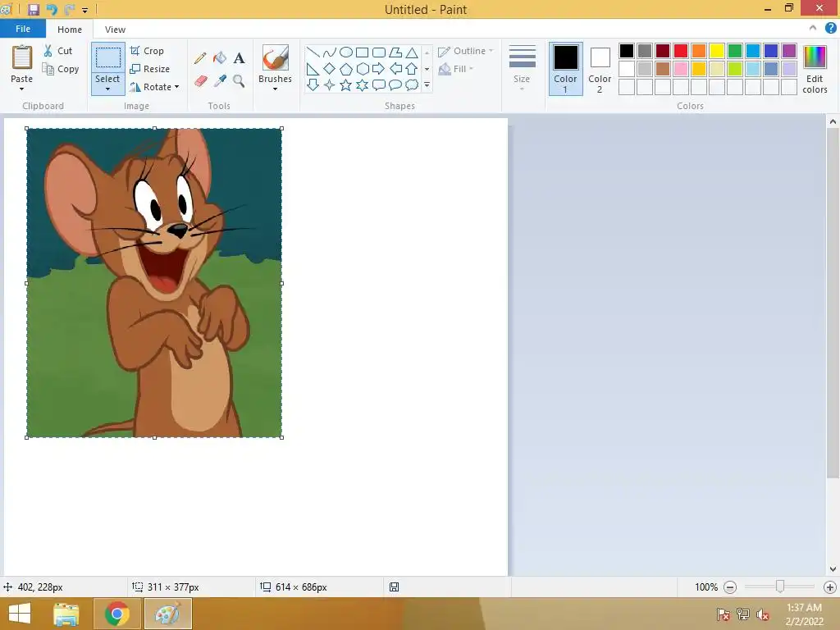Move Shapes gallery down one row
This screenshot has width=840, height=630.
pos(427,69)
